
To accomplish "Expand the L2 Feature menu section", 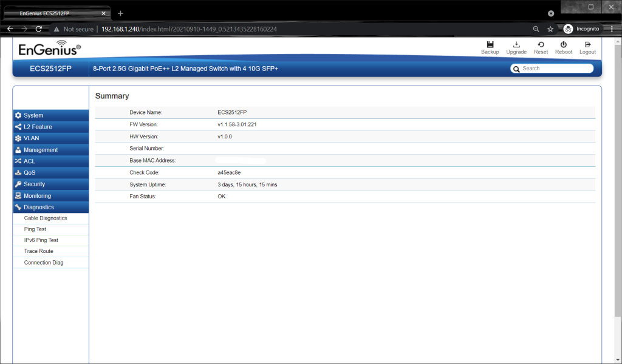I will [x=51, y=127].
